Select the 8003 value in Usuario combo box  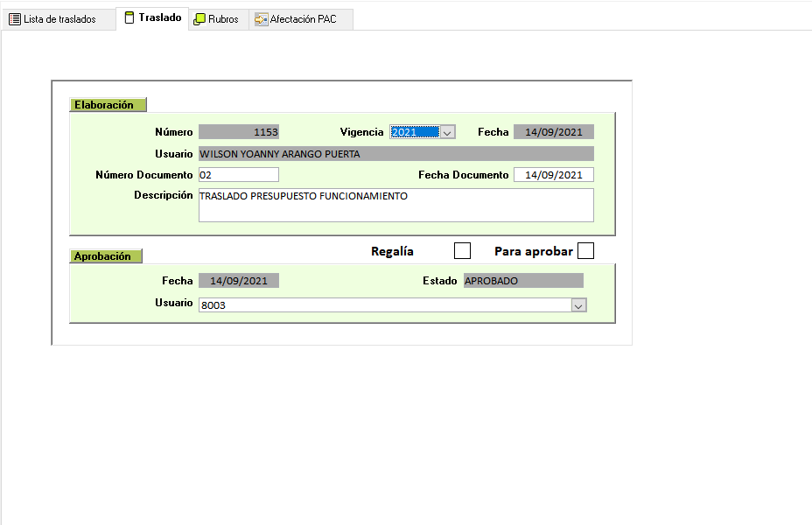point(383,305)
